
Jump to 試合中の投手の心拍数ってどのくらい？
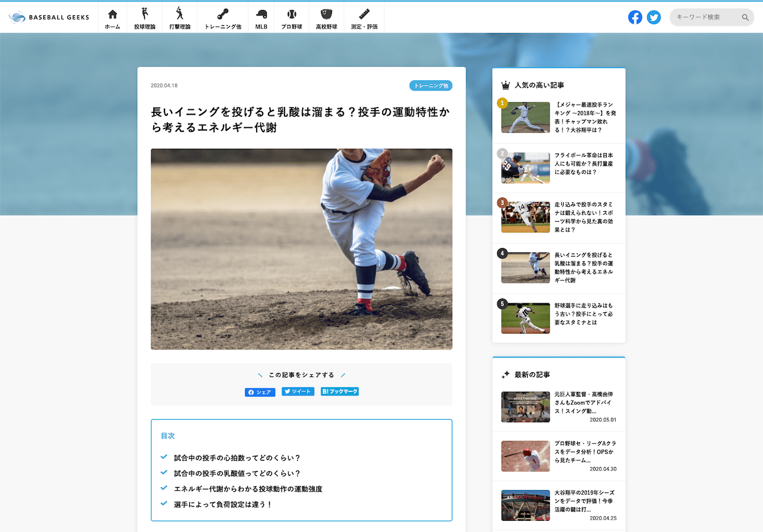237,458
